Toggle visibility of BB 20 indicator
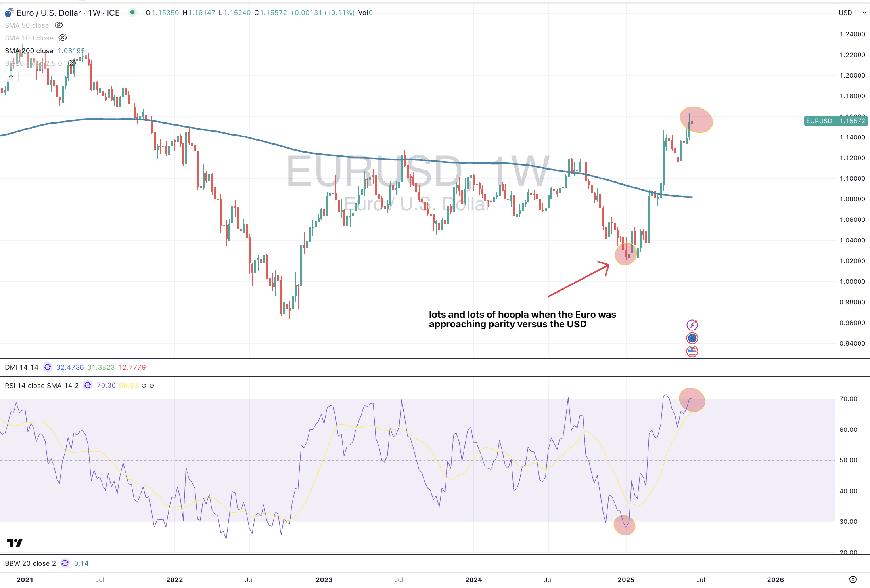Viewport: 870px width, 588px height. 71,63
